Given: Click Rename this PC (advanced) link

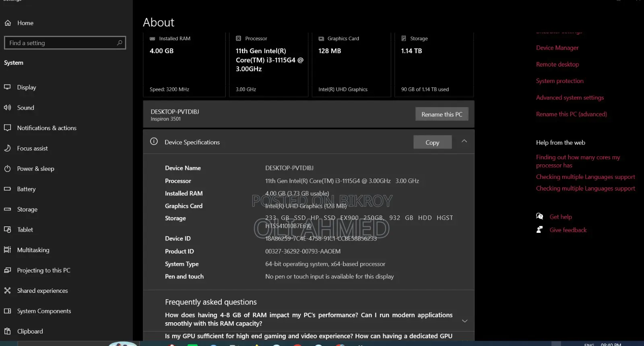Looking at the screenshot, I should click(571, 114).
